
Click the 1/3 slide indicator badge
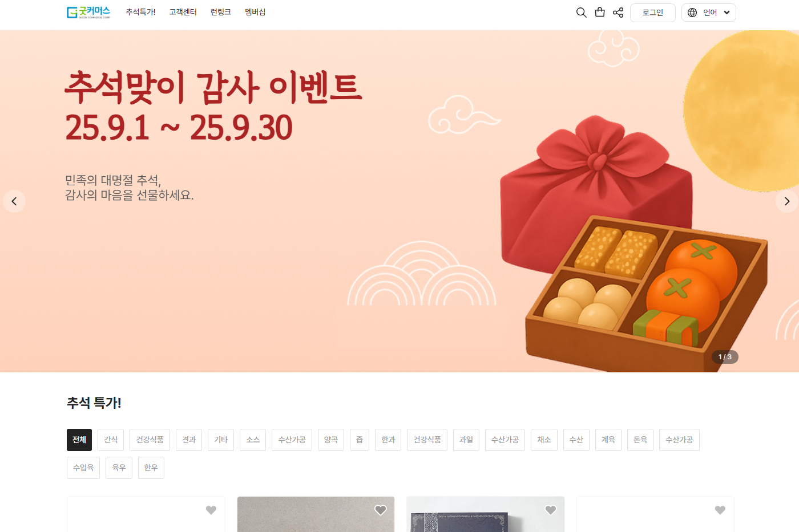pos(725,357)
